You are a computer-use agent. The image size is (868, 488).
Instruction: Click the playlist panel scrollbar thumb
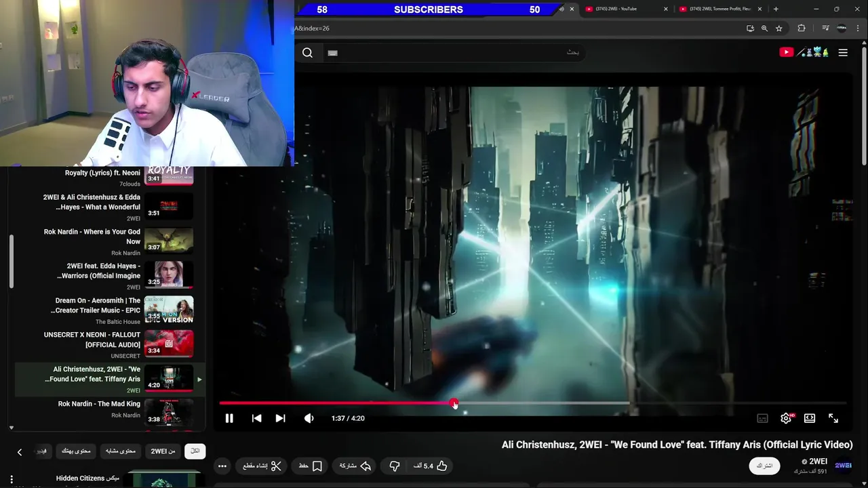[x=12, y=262]
